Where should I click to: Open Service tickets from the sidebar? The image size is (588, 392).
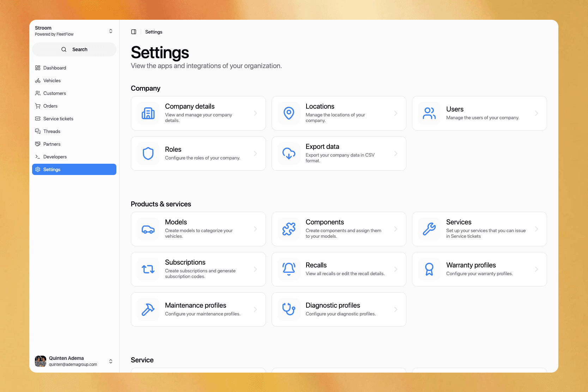pyautogui.click(x=58, y=119)
